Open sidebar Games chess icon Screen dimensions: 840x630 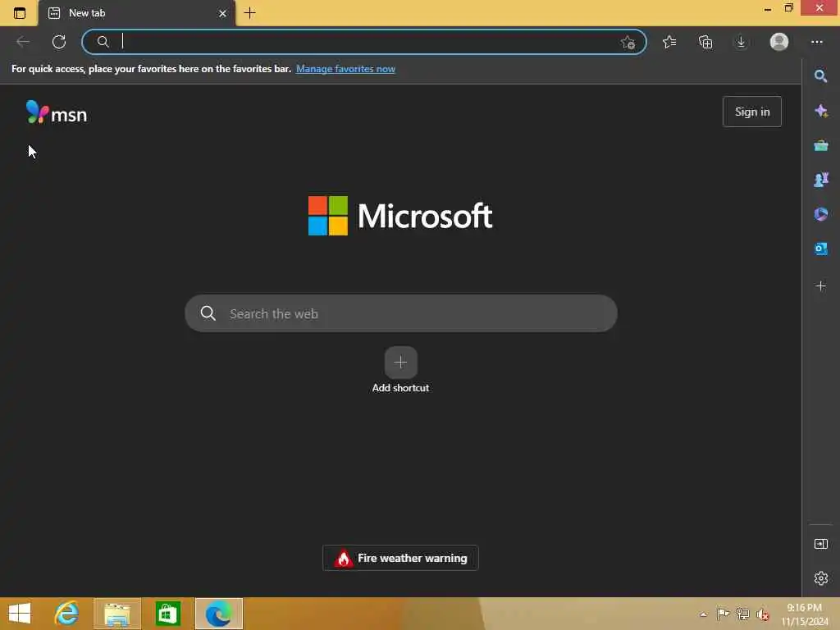820,180
